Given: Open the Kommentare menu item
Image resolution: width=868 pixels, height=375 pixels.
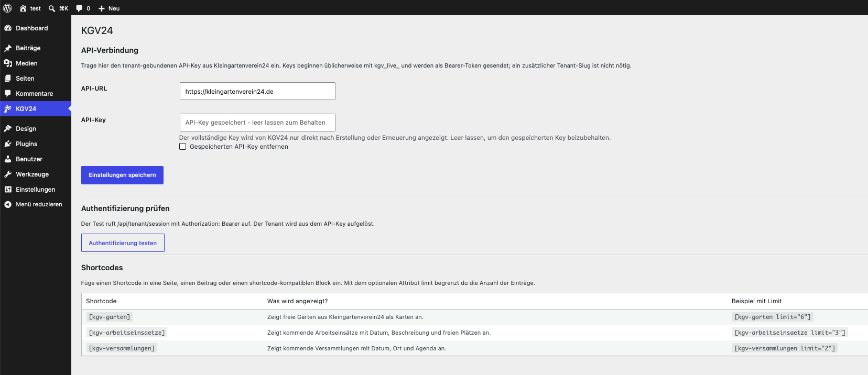Looking at the screenshot, I should point(36,94).
